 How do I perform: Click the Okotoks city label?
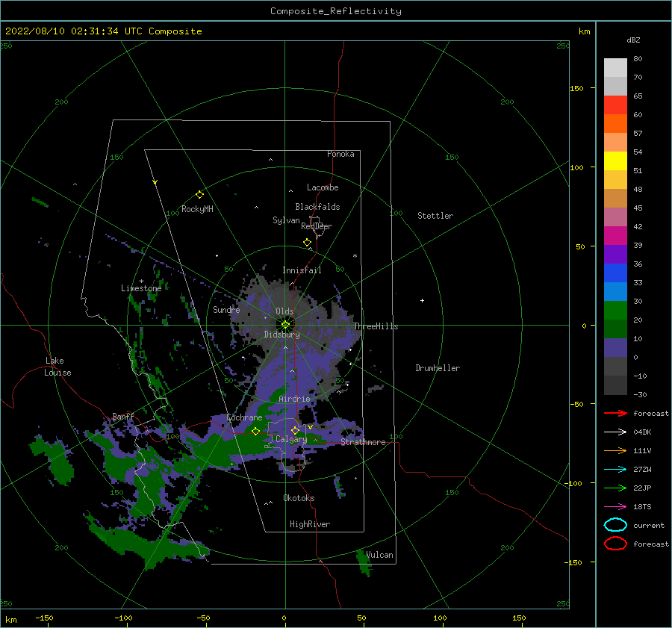click(x=299, y=498)
